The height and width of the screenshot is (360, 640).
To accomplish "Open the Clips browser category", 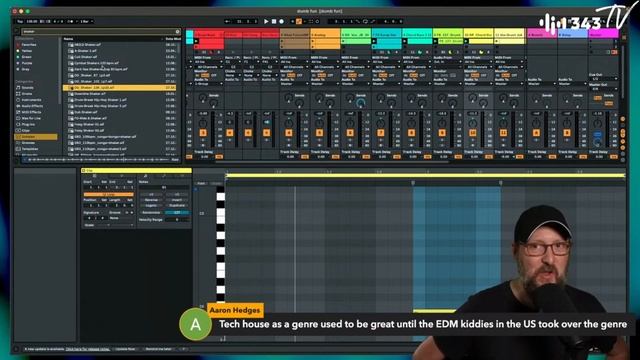I will 25,131.
